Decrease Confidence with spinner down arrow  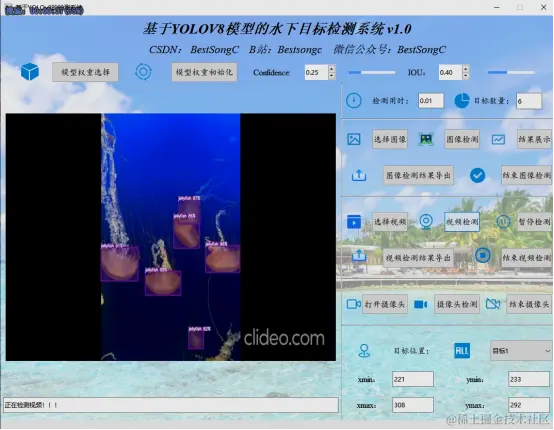[x=331, y=76]
